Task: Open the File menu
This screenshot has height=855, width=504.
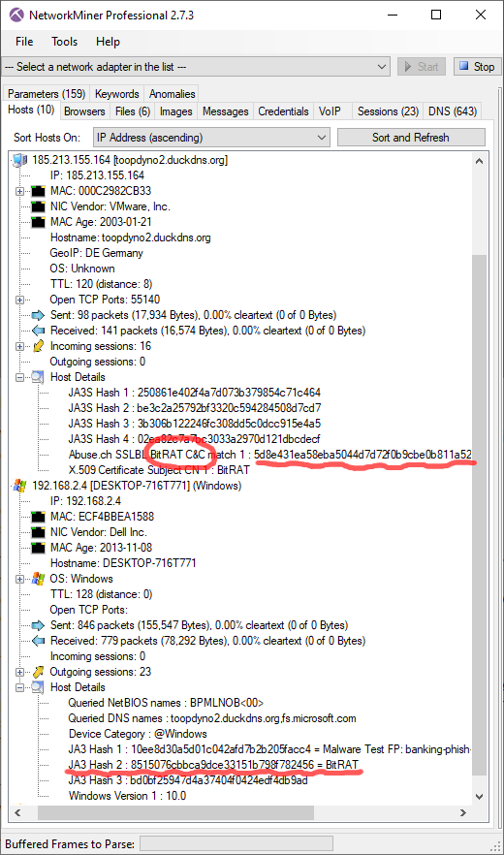Action: pyautogui.click(x=24, y=42)
